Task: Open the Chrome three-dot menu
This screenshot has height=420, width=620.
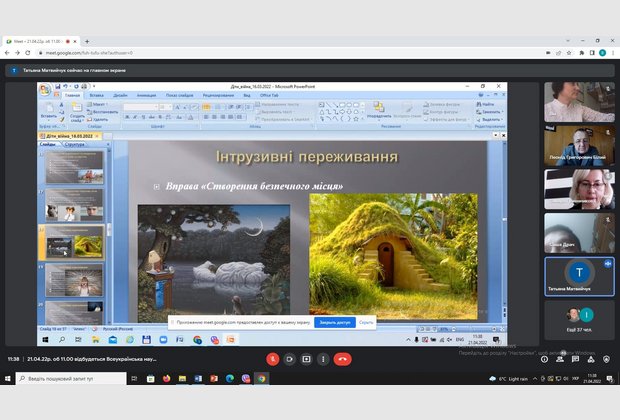Action: [x=613, y=52]
